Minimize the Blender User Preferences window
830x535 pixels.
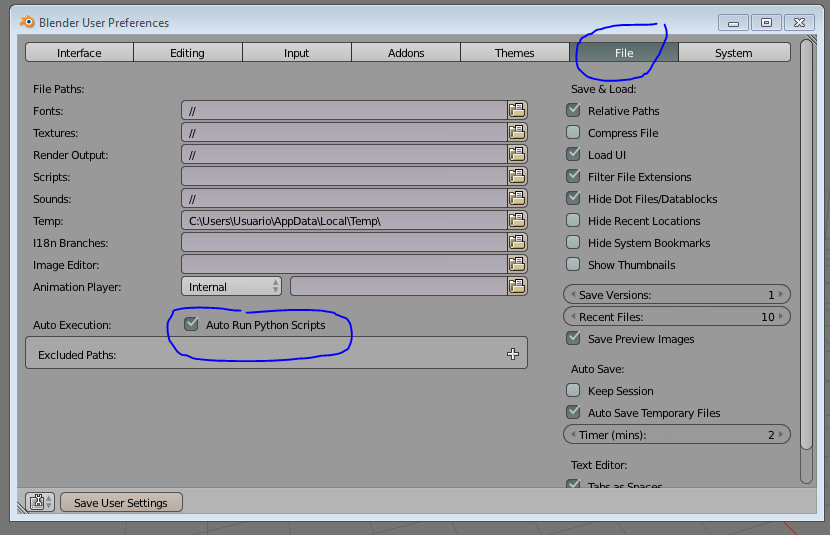(733, 22)
